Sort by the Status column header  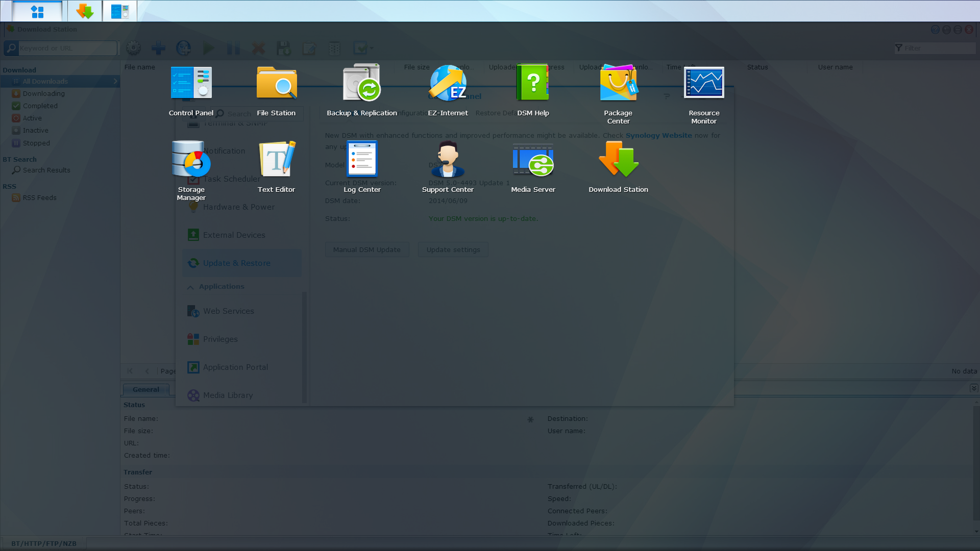(757, 67)
